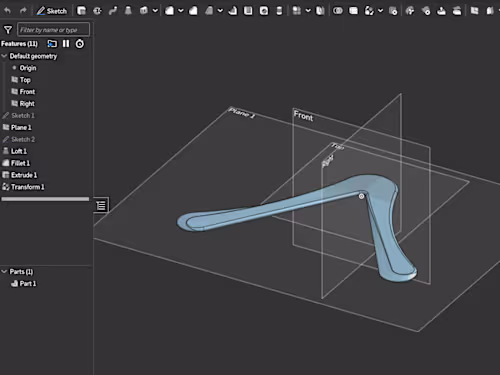Viewport: 500px width, 375px height.
Task: Select the Extrude tool
Action: (x=81, y=11)
